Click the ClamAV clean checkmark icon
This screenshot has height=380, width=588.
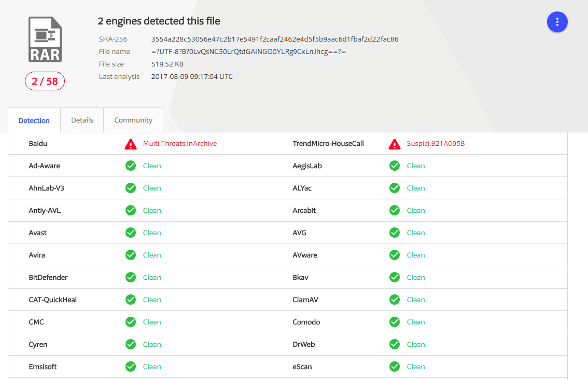click(x=395, y=300)
